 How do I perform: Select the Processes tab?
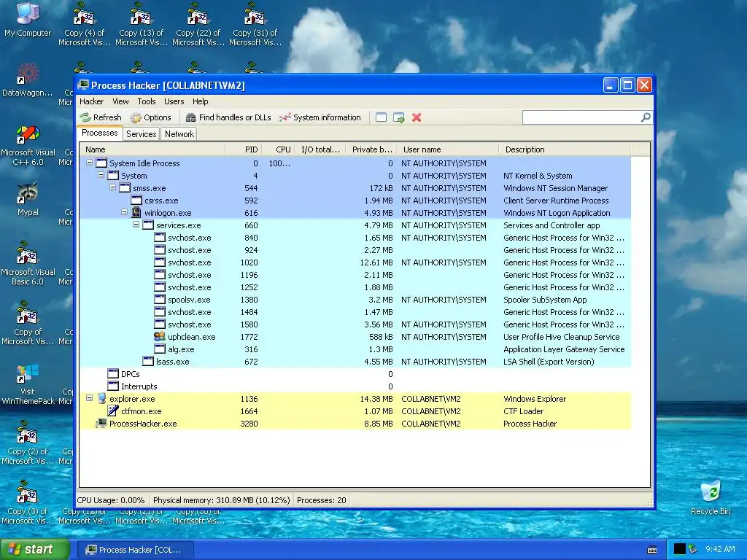pos(99,133)
